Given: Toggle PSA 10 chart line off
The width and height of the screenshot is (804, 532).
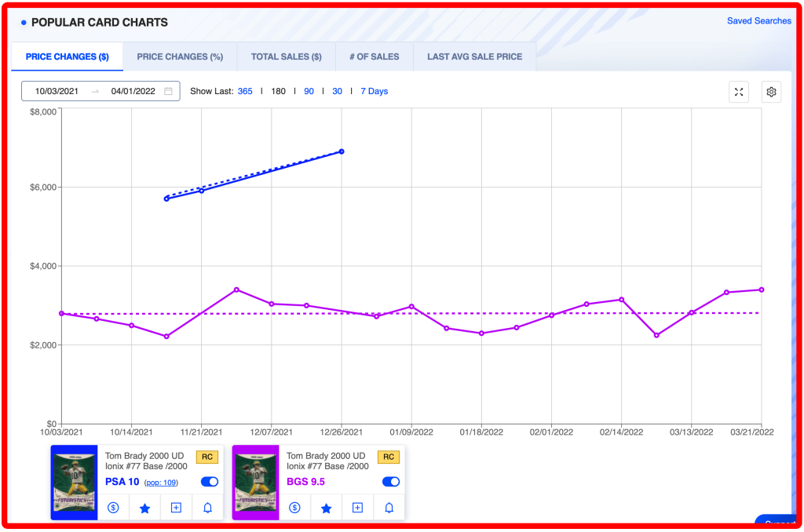Looking at the screenshot, I should point(209,482).
